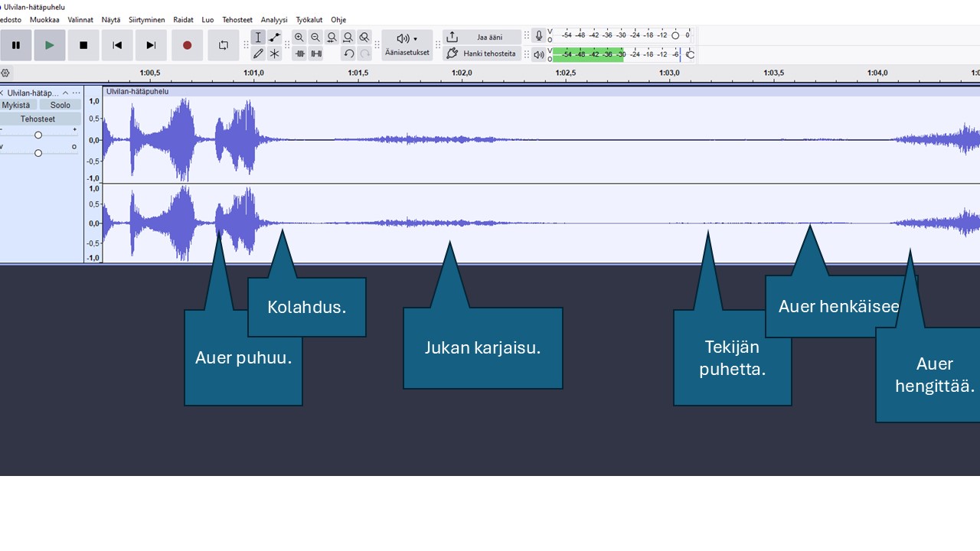This screenshot has width=980, height=551.
Task: Select the Multi-tool asterisk icon
Action: click(x=275, y=54)
